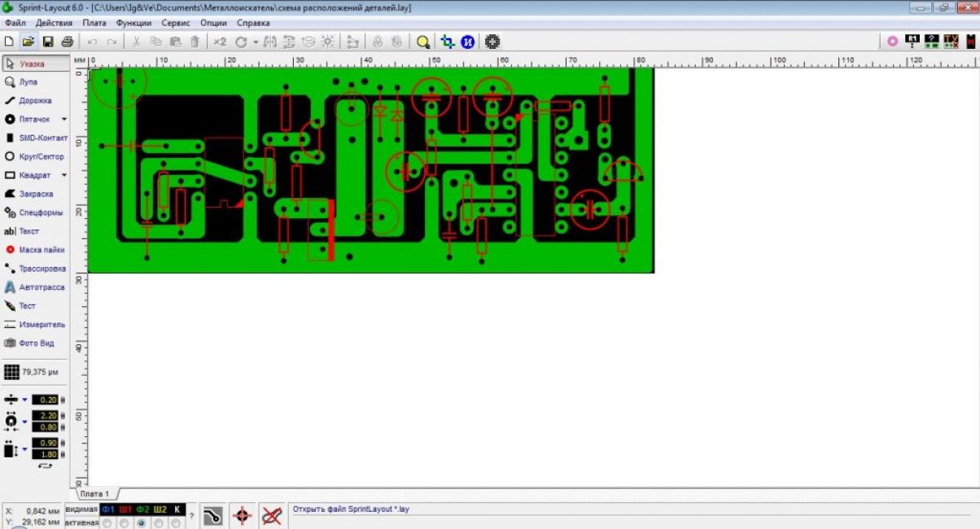Click the Print icon in toolbar

tap(68, 42)
